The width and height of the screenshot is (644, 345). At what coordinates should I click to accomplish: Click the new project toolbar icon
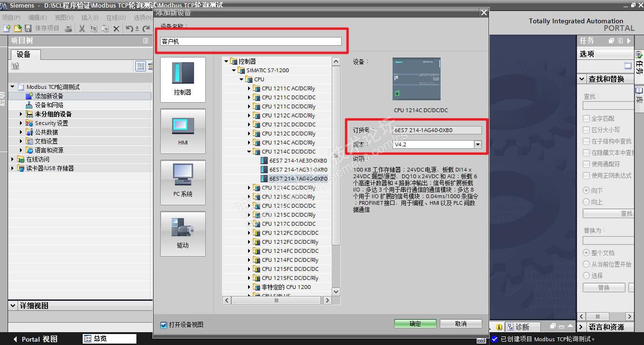[7, 29]
